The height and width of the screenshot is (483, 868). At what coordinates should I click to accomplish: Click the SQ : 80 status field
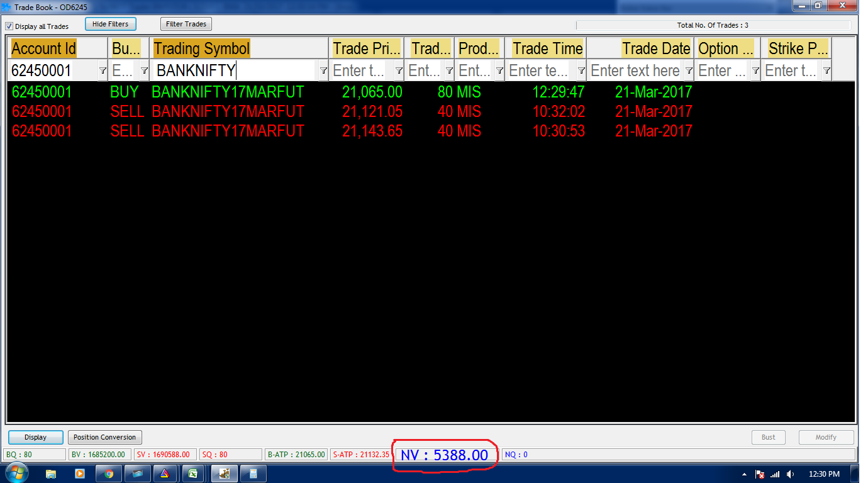(230, 454)
